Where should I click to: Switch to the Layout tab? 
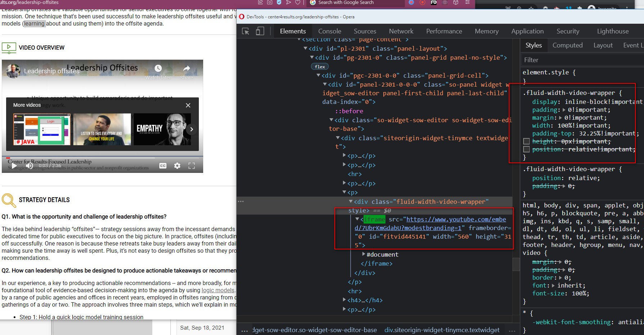coord(603,45)
